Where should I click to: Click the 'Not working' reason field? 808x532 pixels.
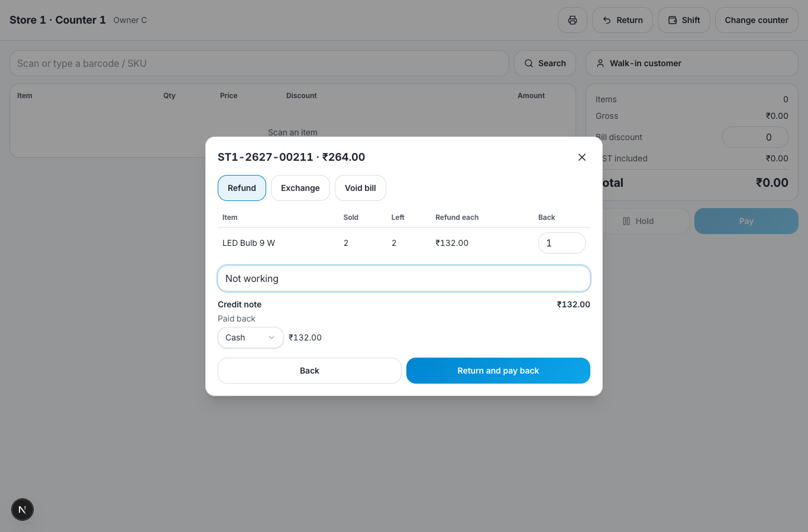click(404, 278)
